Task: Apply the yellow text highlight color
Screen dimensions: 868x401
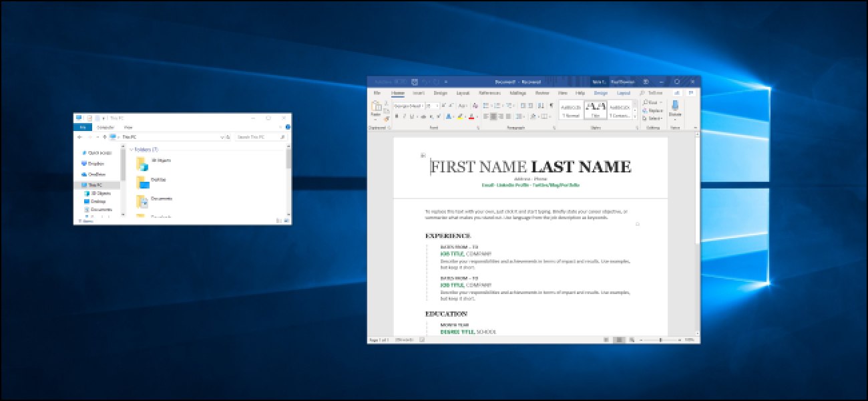Action: (459, 116)
